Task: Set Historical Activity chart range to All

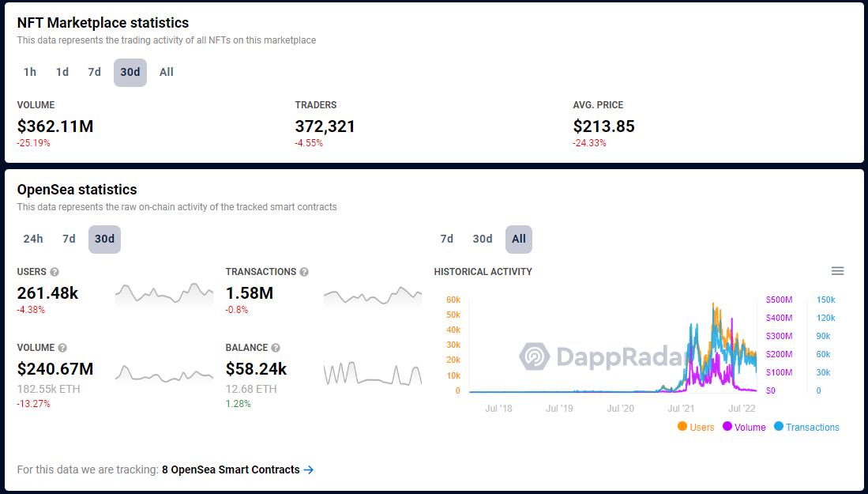Action: click(519, 239)
